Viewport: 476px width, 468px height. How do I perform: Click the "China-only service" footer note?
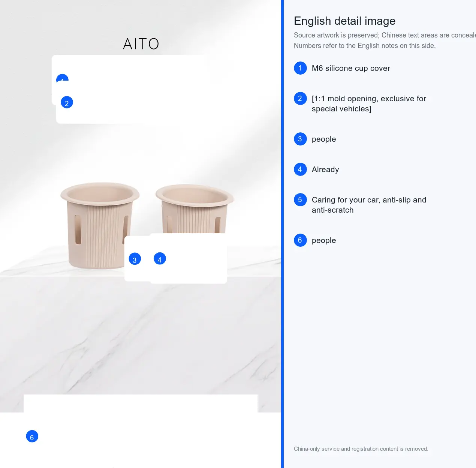(361, 449)
